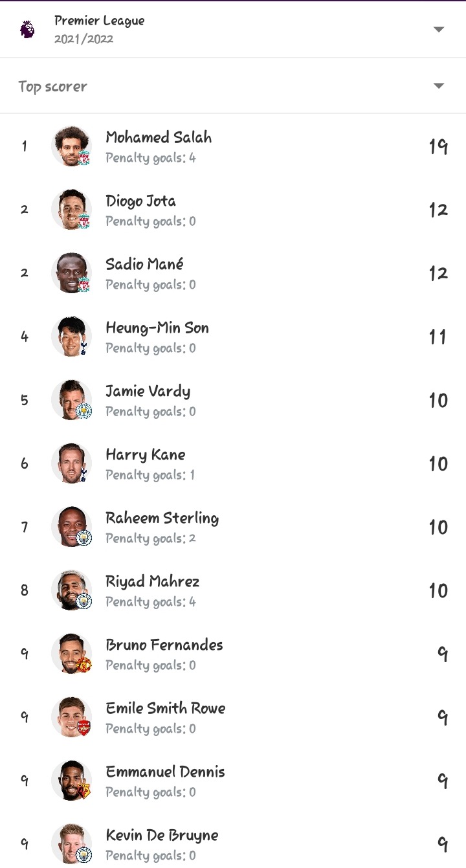Click Manchester United badge on Bruno Fernandes

click(x=84, y=664)
